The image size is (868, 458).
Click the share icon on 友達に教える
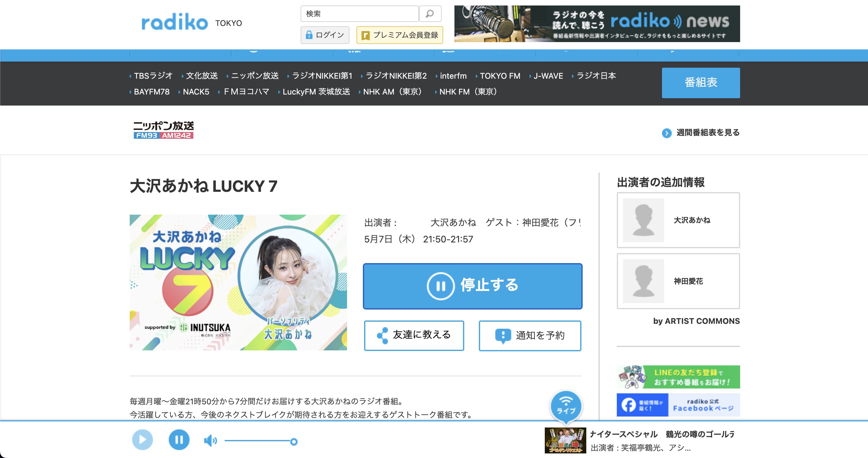click(382, 335)
